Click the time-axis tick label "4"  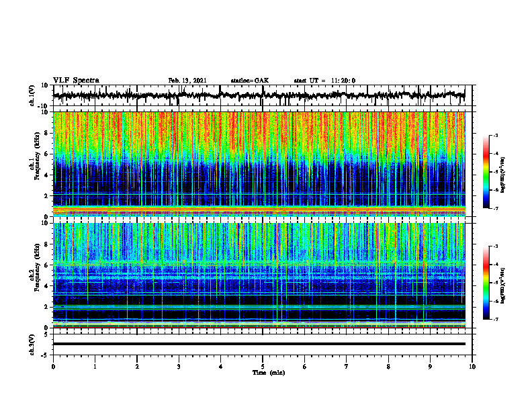tap(221, 367)
